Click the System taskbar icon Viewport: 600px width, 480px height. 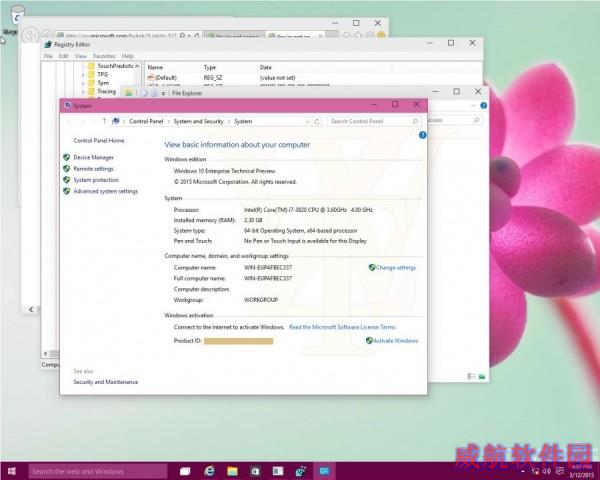click(x=324, y=471)
